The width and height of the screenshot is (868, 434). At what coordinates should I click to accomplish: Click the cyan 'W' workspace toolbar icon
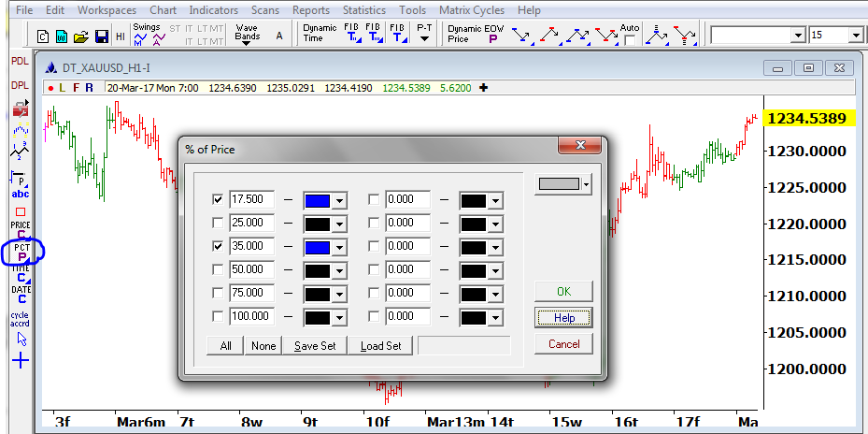coord(62,36)
